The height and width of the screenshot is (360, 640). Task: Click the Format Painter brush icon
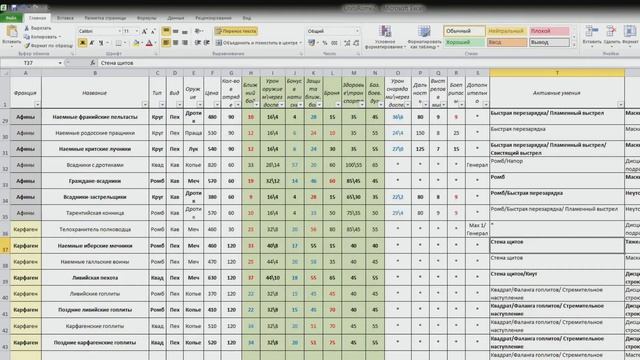click(x=27, y=45)
